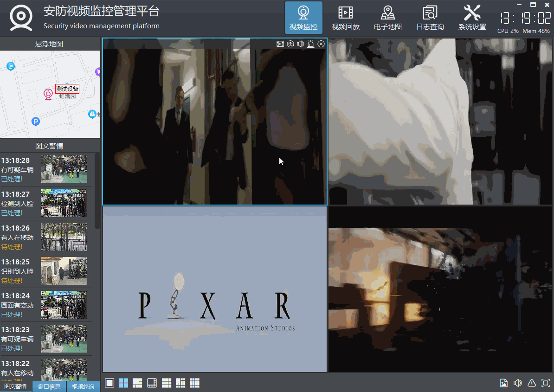Click 待处理! status of the 13:18:26 alarm
The image size is (554, 392).
(12, 247)
